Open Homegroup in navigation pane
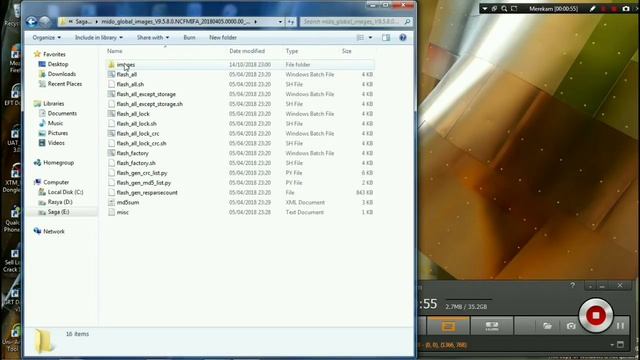Viewport: 640px width, 360px height. click(58, 162)
